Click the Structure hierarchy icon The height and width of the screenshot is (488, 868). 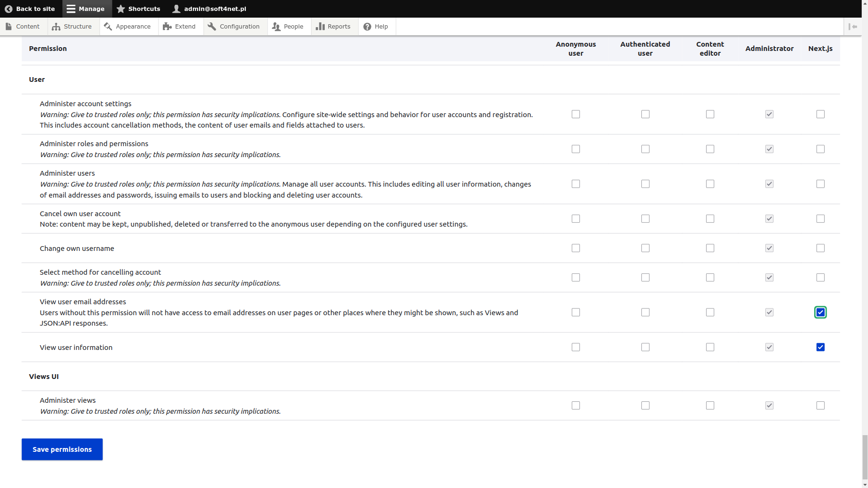56,27
